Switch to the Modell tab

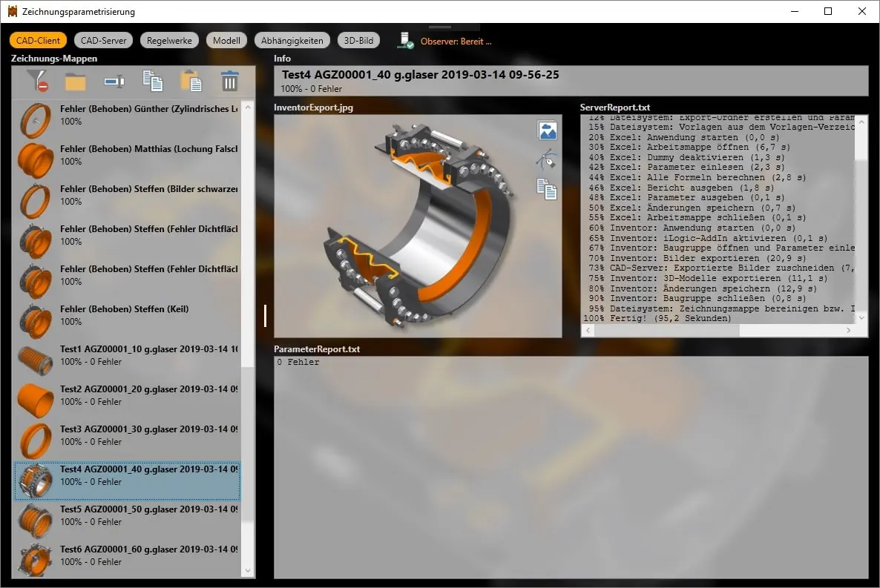coord(226,41)
